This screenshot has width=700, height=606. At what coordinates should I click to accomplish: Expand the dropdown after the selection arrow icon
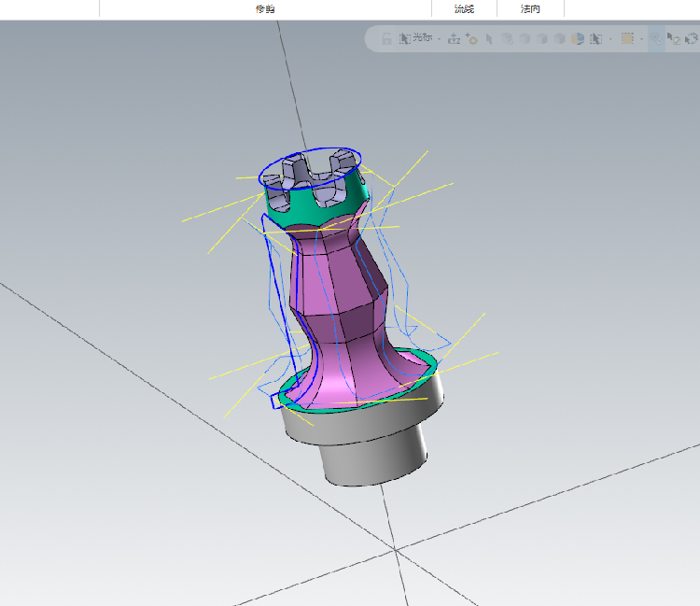coord(610,39)
